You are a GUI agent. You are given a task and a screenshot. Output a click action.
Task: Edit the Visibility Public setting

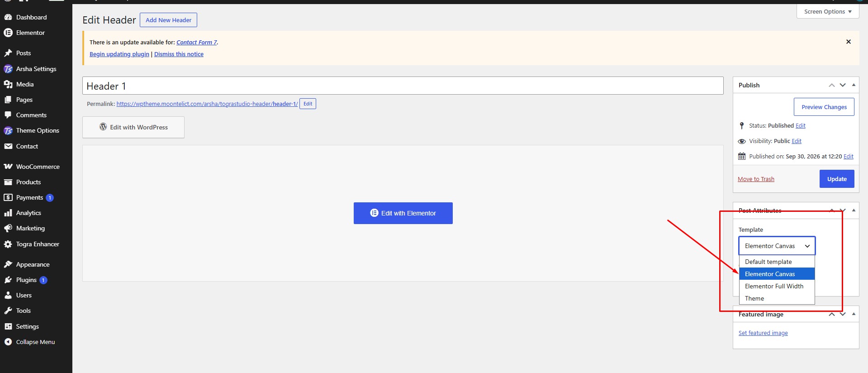coord(797,141)
